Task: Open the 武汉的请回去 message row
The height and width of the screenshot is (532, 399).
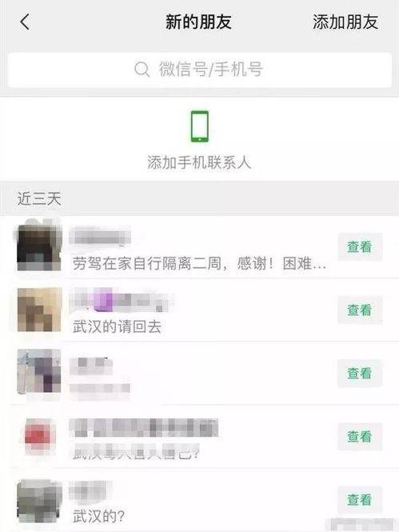Action: pos(200,310)
